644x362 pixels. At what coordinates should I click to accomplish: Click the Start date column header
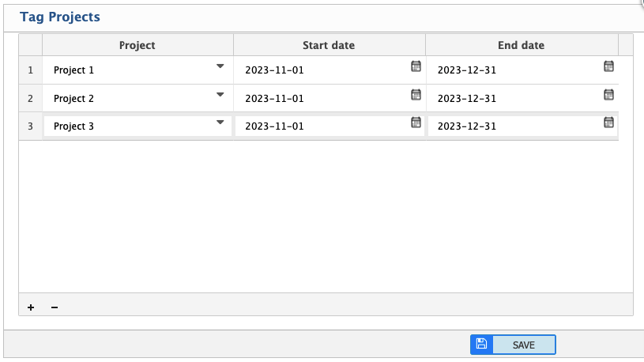(329, 45)
